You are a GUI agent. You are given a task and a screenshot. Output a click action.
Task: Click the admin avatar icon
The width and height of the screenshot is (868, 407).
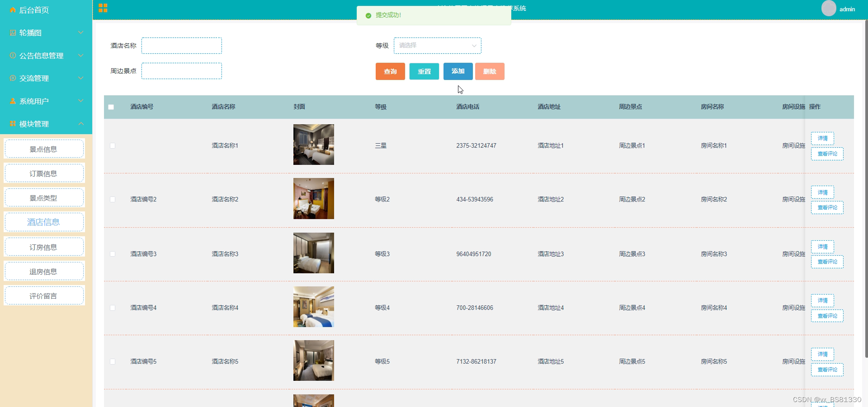tap(829, 8)
